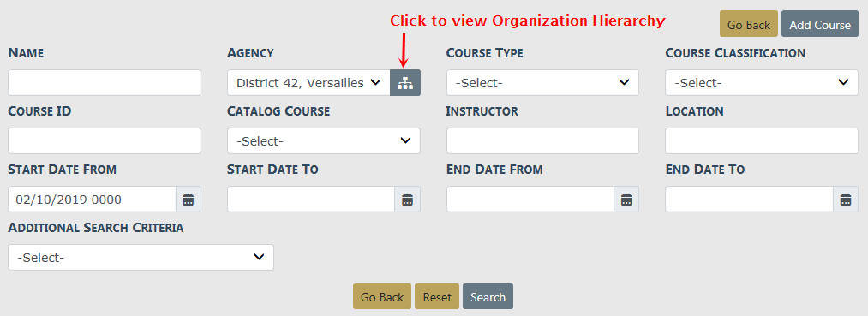Expand the Agency dropdown

(x=308, y=82)
